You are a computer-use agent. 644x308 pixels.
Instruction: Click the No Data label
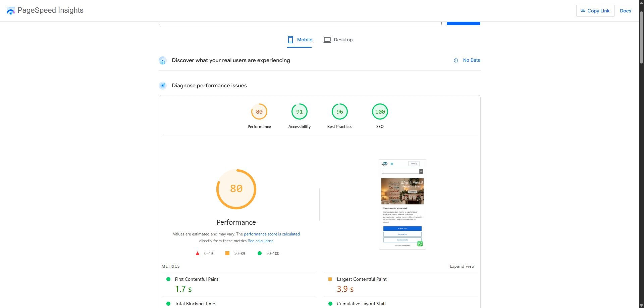coord(472,60)
